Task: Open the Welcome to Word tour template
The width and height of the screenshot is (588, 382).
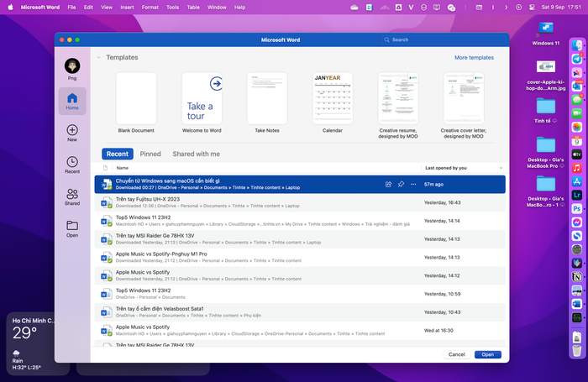Action: (x=202, y=98)
